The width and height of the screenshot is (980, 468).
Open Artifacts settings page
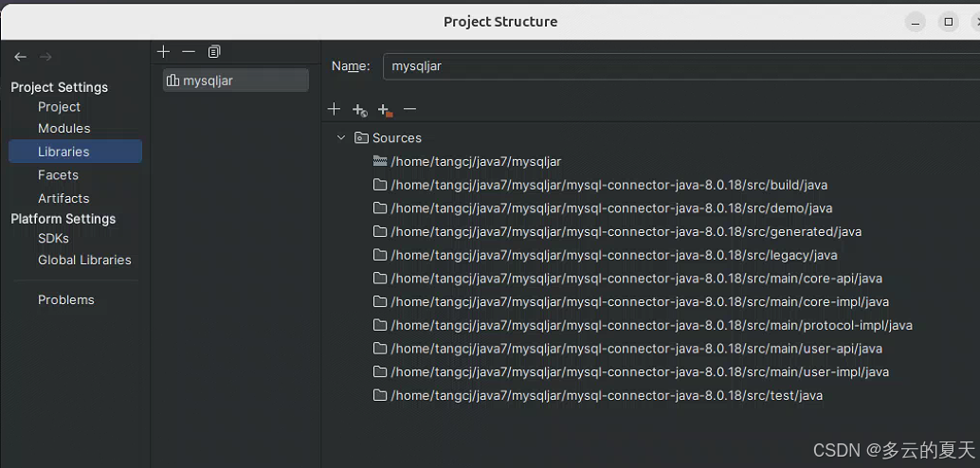tap(64, 198)
